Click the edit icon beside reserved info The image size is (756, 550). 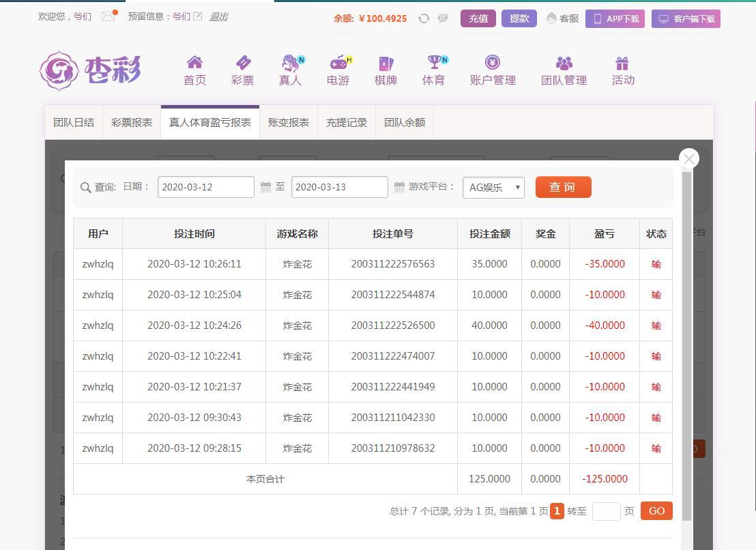(198, 16)
